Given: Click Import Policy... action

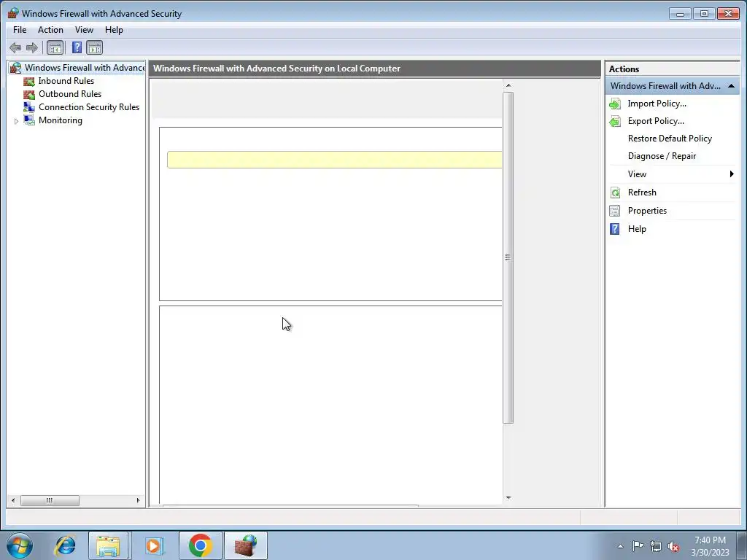Looking at the screenshot, I should 657,104.
